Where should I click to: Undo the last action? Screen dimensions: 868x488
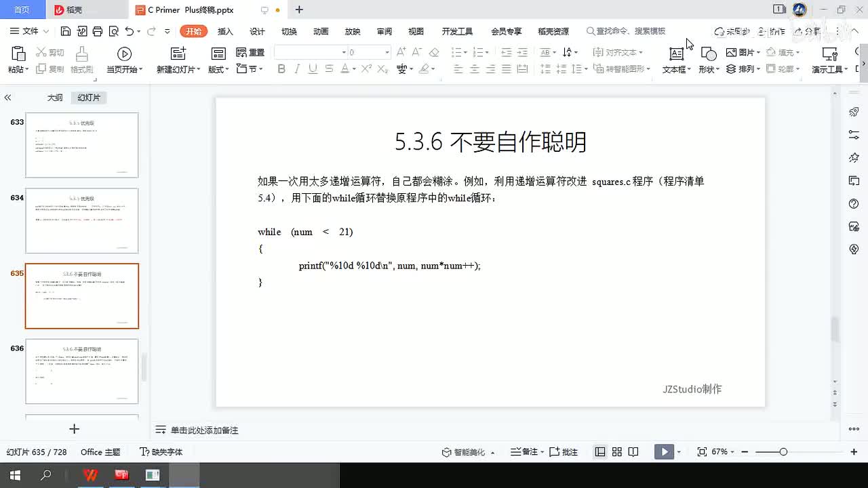[x=130, y=31]
